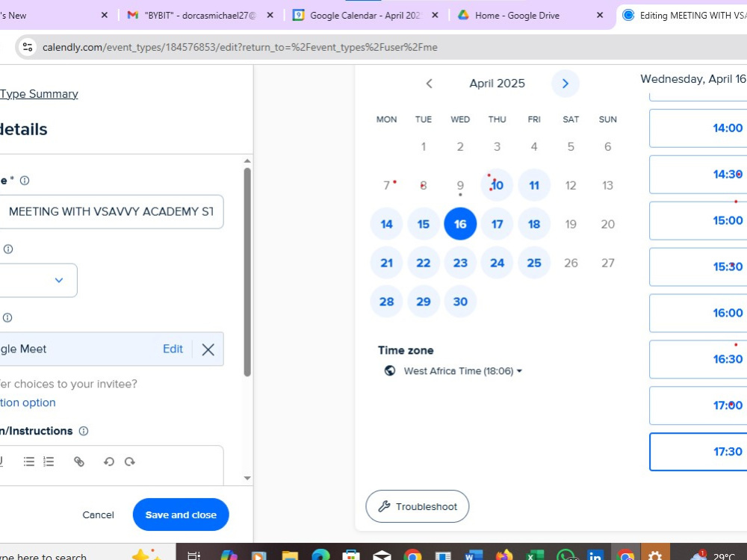Pick the 15:00 time slot
This screenshot has width=747, height=560.
(698, 220)
